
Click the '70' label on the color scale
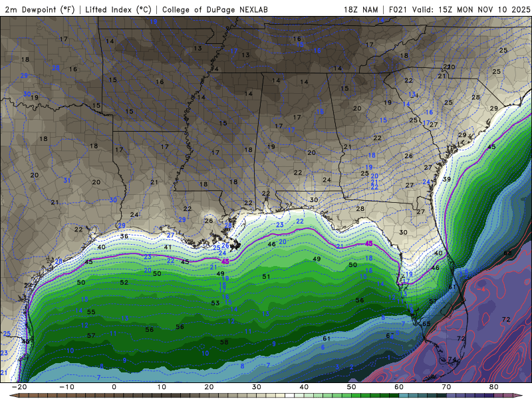(x=446, y=387)
